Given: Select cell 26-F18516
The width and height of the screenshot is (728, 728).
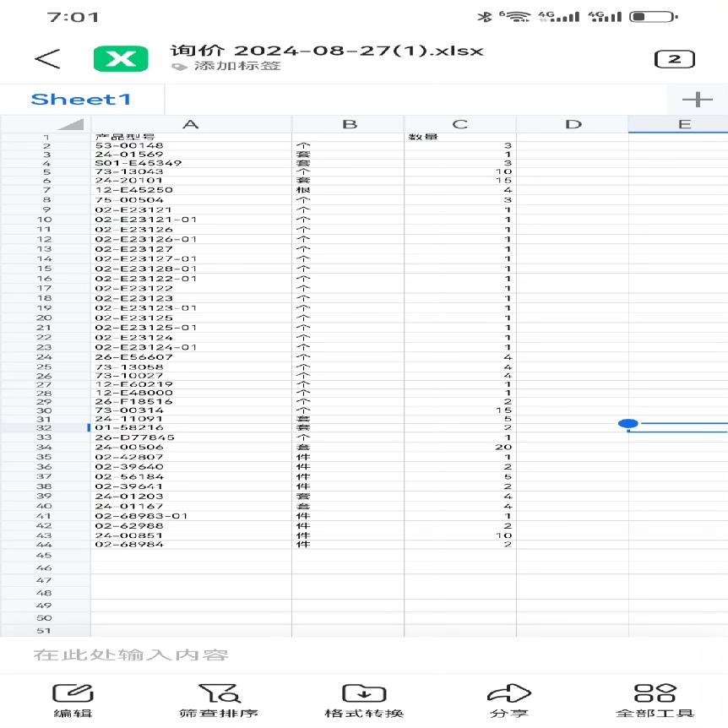Looking at the screenshot, I should [x=191, y=402].
